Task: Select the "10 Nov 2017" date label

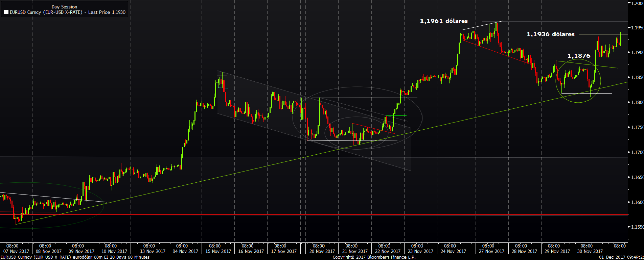Action: pos(114,251)
